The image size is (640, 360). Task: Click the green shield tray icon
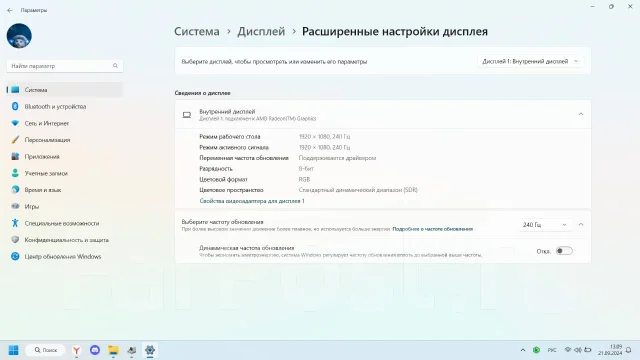pyautogui.click(x=536, y=350)
